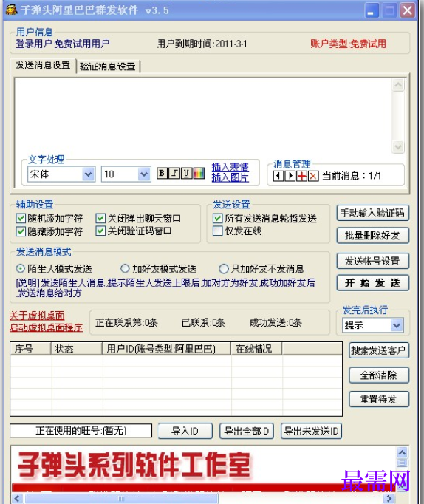Sort by 序号 column header
The image size is (424, 504).
[x=30, y=349]
